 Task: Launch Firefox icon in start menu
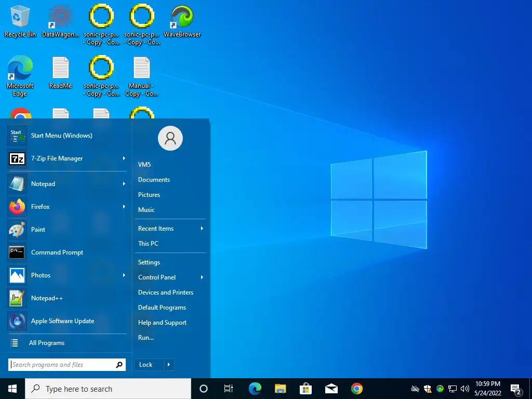17,207
